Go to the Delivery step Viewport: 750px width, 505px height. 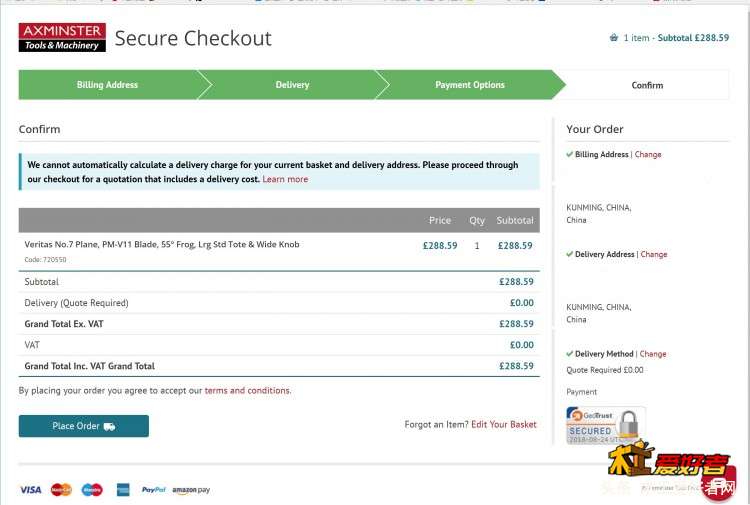pyautogui.click(x=292, y=85)
